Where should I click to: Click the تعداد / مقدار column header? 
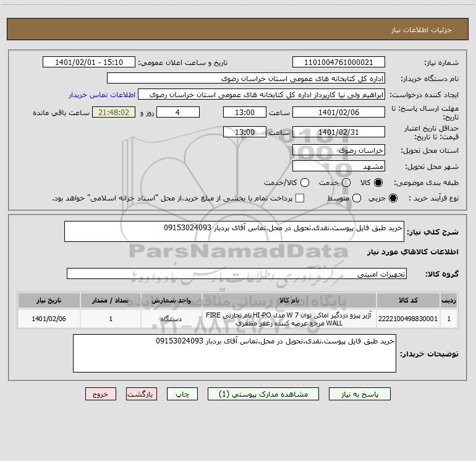point(111,300)
